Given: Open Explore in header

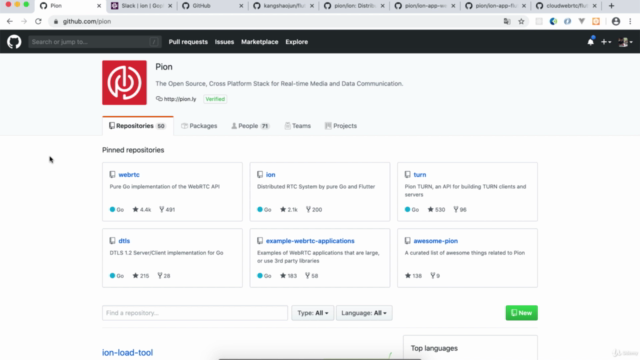Looking at the screenshot, I should 297,42.
